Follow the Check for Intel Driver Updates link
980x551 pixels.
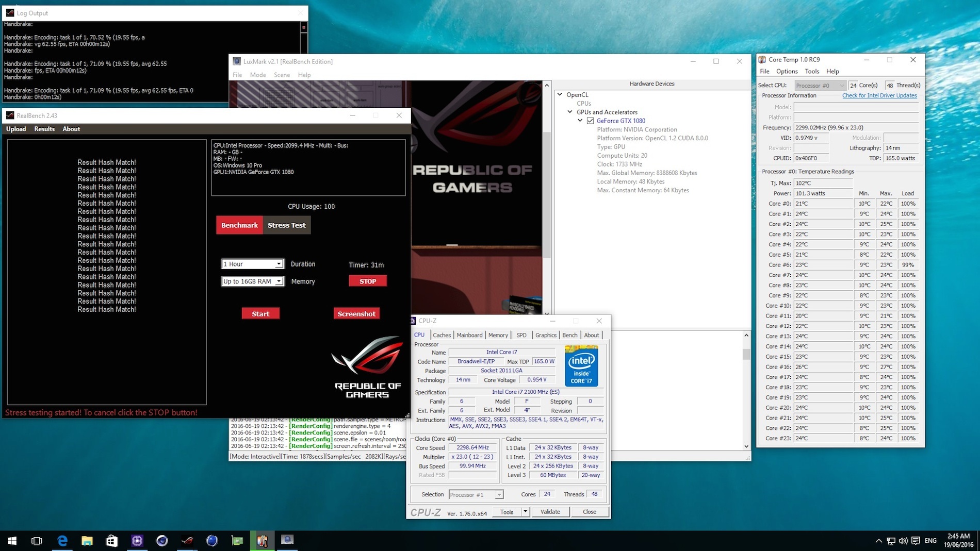(879, 95)
